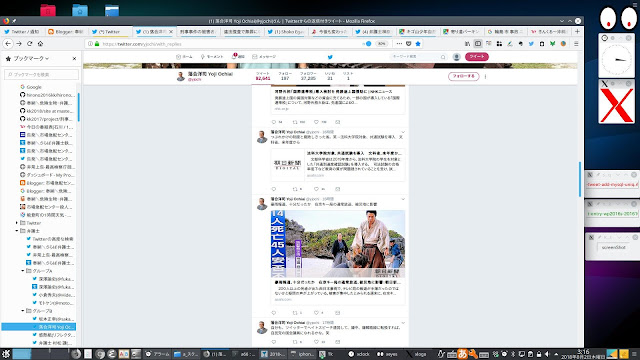Open Twitter メッセージ
640x360 pixels.
click(264, 57)
